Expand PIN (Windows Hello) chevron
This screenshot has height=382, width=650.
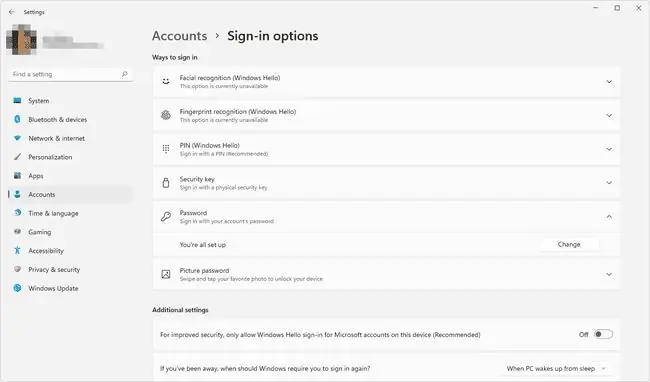point(609,149)
